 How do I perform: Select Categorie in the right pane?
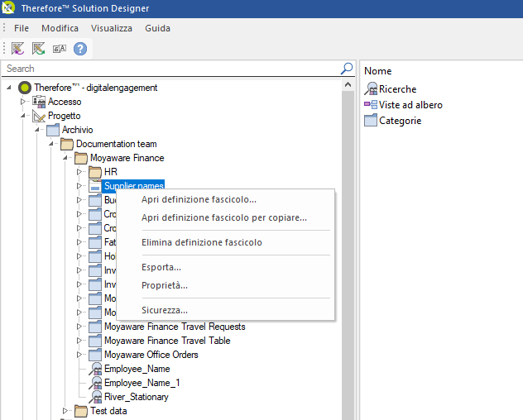400,121
